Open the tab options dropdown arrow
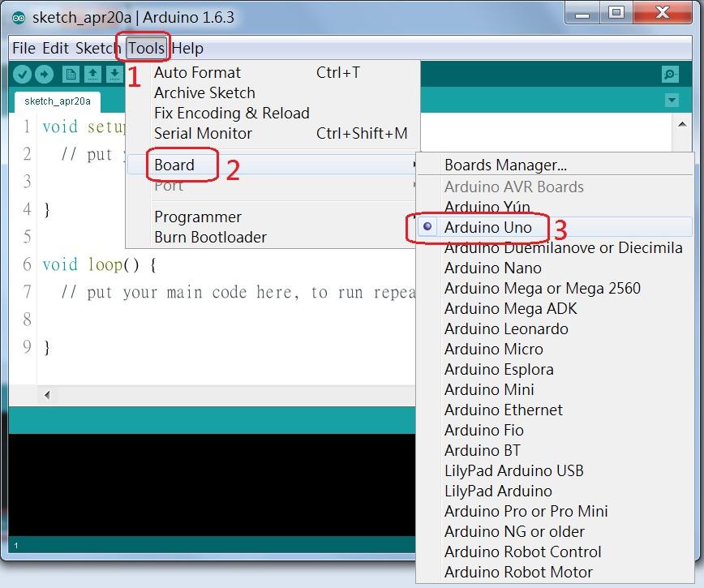 click(672, 100)
